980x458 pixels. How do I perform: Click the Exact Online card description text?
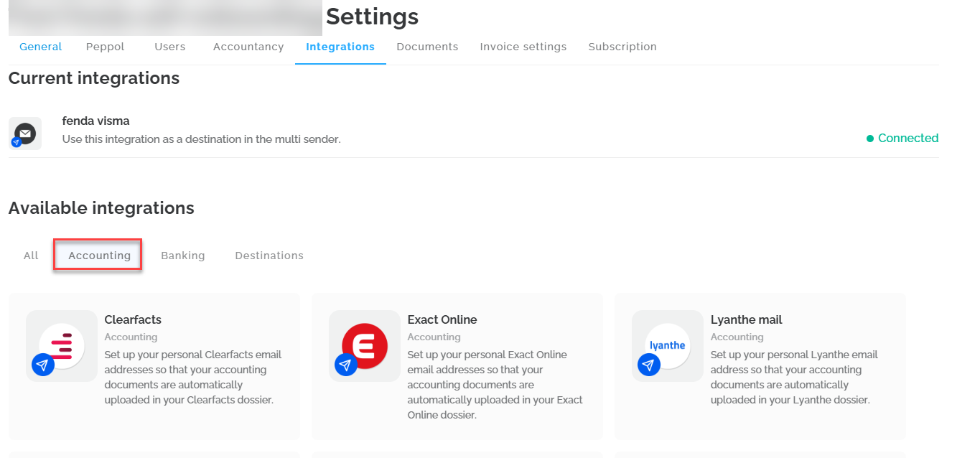tap(495, 385)
